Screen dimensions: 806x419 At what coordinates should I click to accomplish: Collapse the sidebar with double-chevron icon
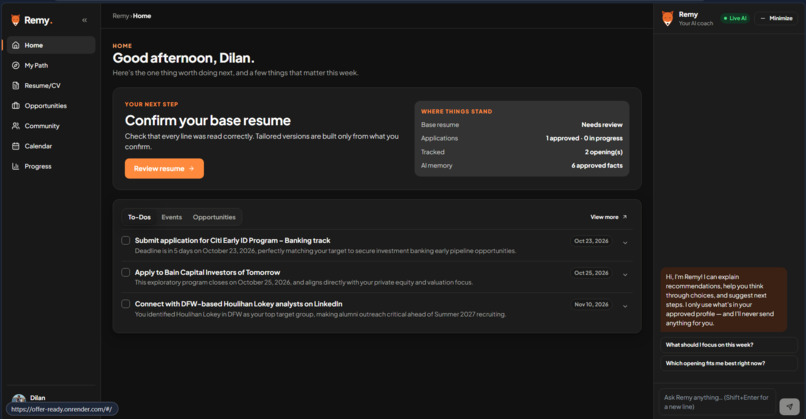click(x=84, y=20)
